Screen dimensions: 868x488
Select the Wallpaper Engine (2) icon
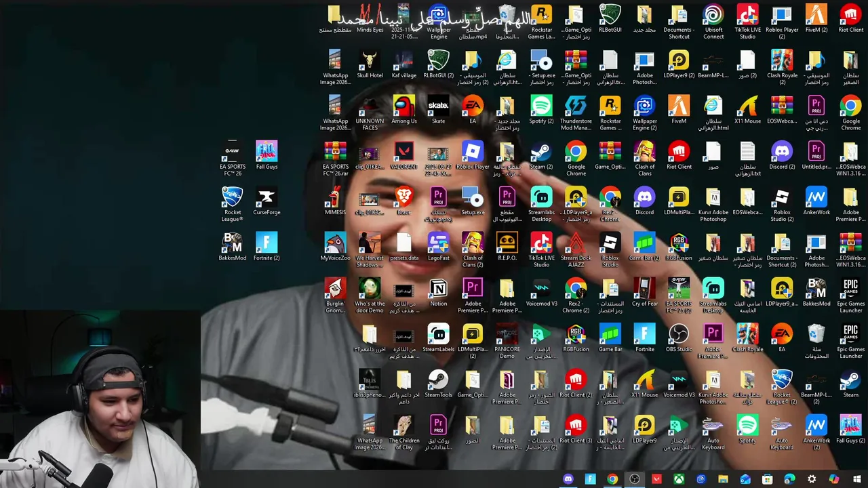644,113
